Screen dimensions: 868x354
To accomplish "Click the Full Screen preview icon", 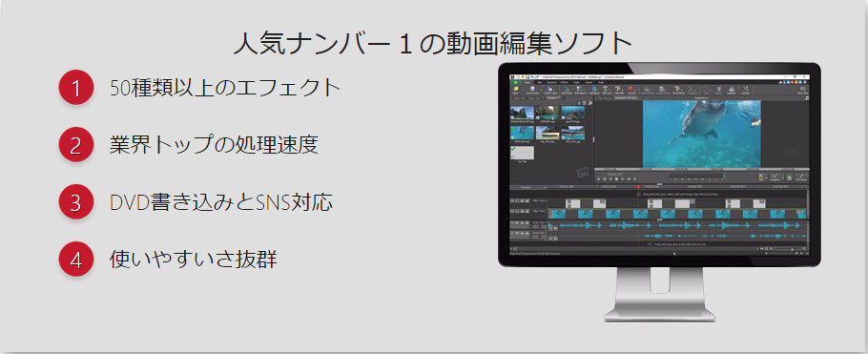I will coord(801,177).
